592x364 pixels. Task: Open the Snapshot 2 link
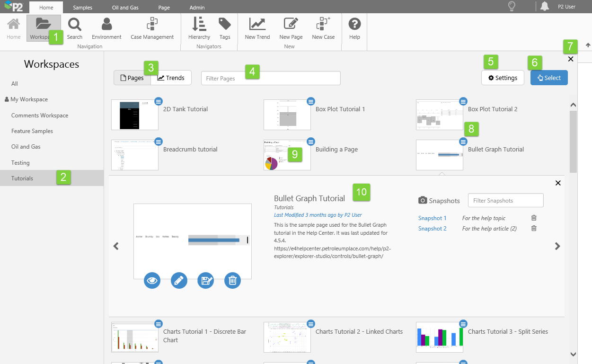[x=433, y=228]
